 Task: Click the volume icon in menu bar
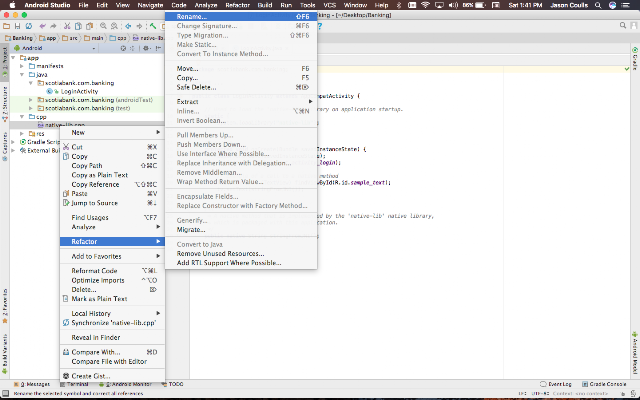[x=453, y=5]
